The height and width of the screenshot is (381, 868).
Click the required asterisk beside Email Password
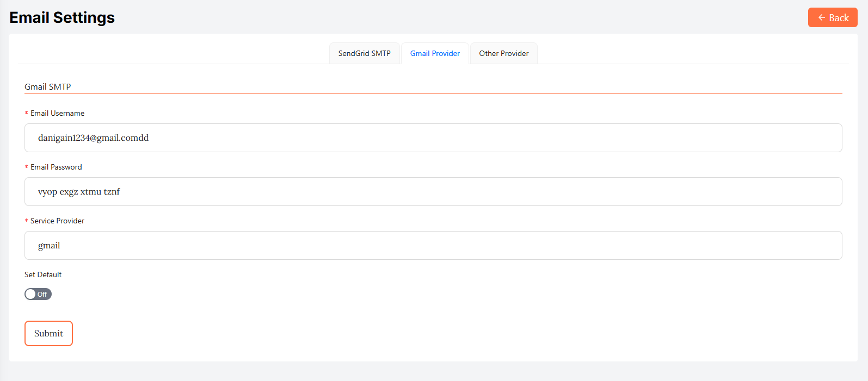[x=26, y=167]
